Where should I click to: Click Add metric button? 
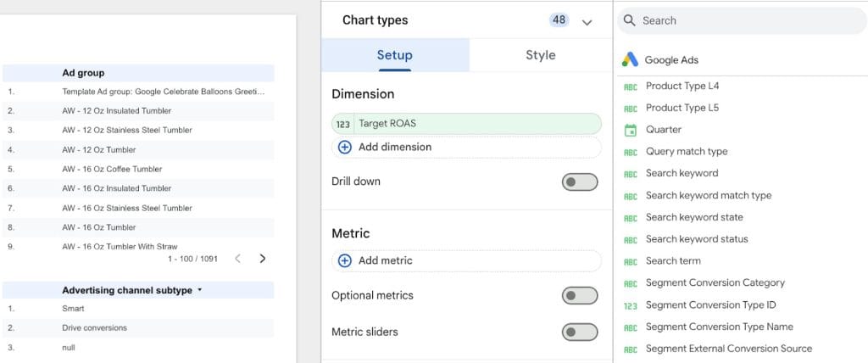(x=466, y=260)
